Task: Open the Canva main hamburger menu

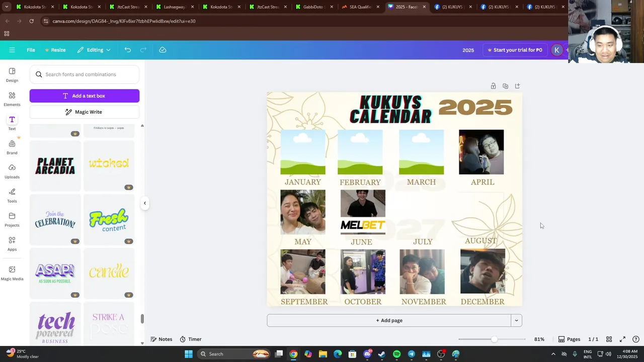Action: click(x=12, y=50)
